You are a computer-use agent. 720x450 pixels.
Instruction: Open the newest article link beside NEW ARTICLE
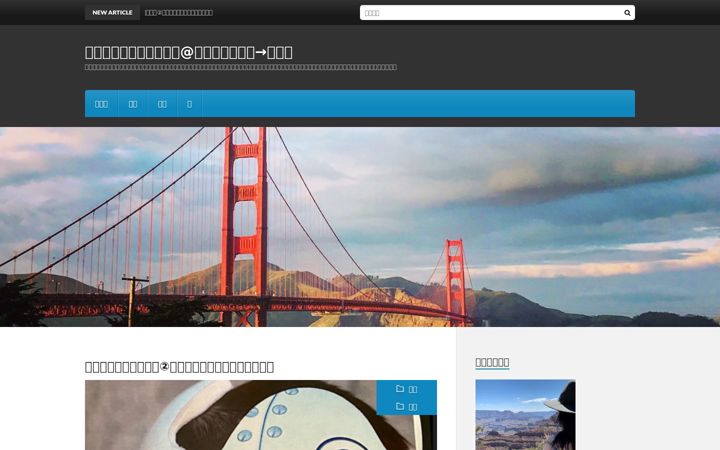pos(179,13)
